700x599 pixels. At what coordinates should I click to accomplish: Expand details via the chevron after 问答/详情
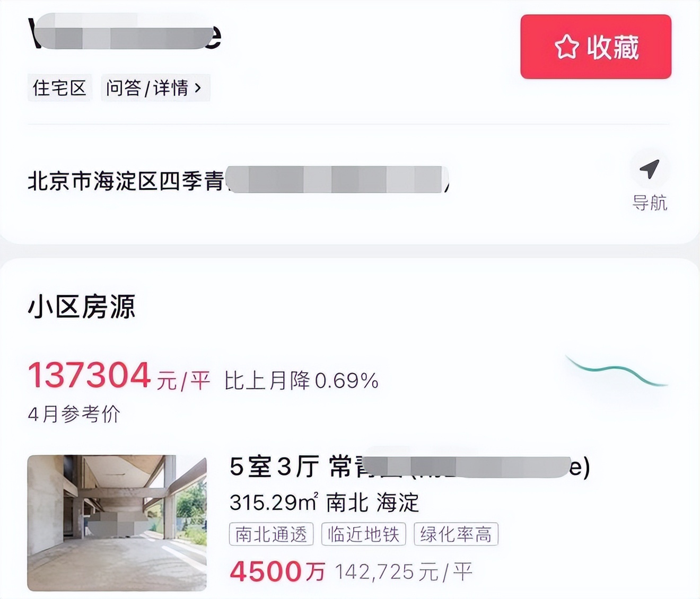pyautogui.click(x=199, y=88)
